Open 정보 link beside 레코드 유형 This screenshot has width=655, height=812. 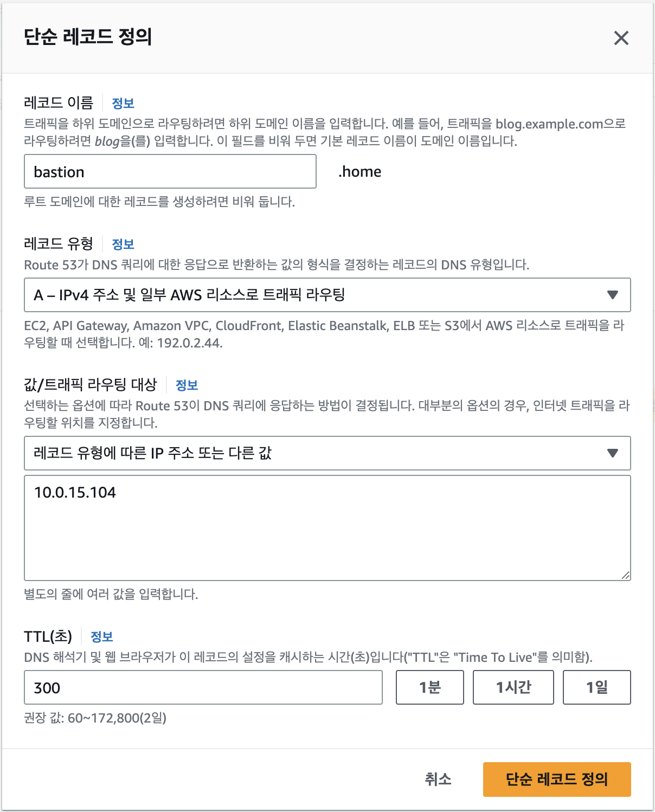123,244
